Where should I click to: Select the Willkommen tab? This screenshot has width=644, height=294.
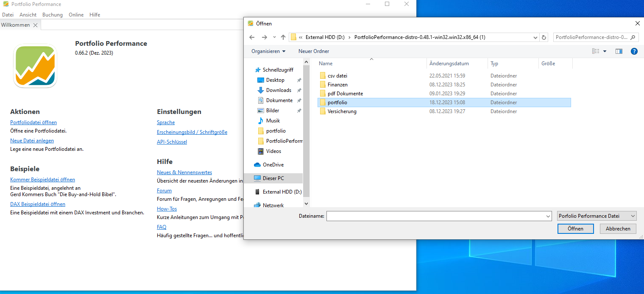16,25
